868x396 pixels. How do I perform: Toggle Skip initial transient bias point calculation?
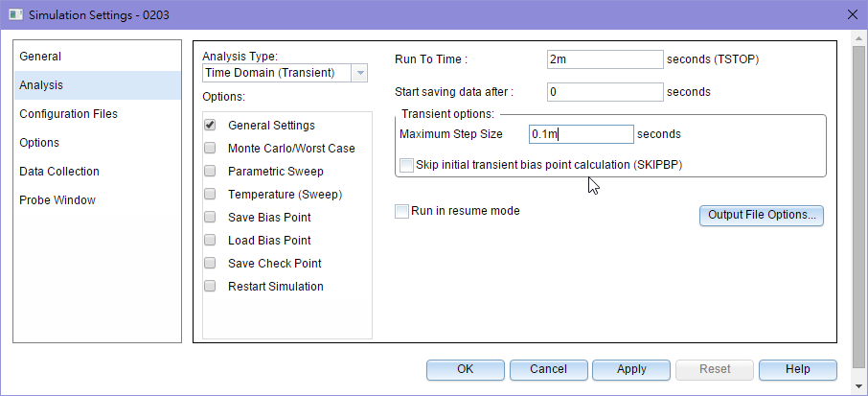tap(407, 165)
